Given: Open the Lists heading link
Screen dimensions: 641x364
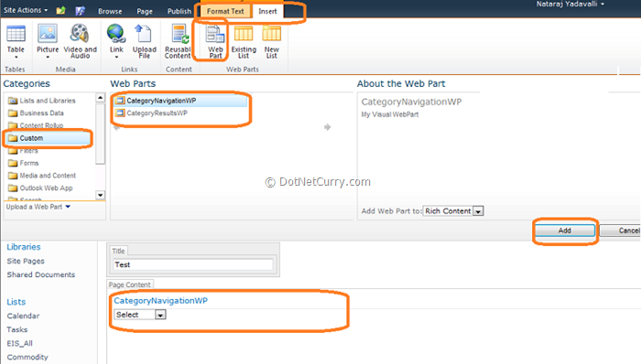Looking at the screenshot, I should (16, 302).
